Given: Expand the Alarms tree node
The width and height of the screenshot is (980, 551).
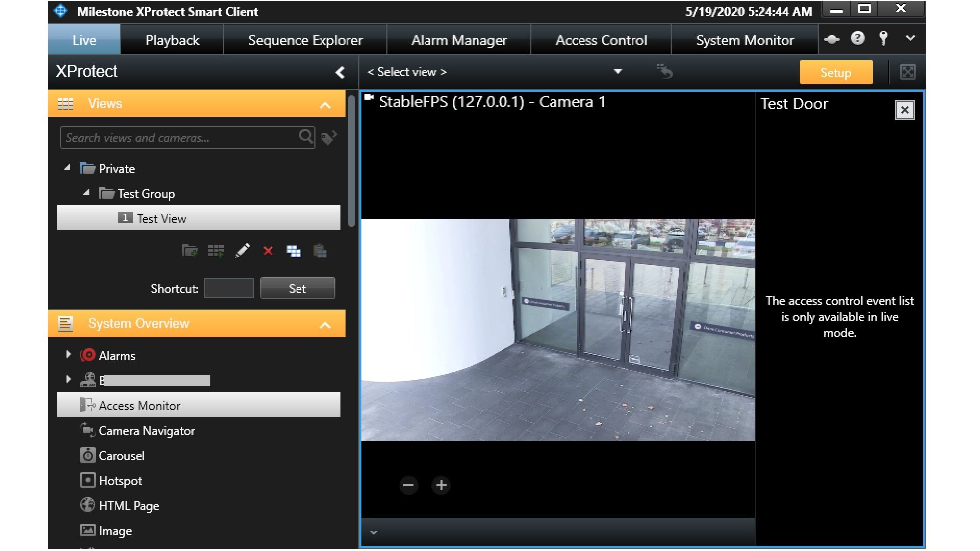Looking at the screenshot, I should 68,354.
